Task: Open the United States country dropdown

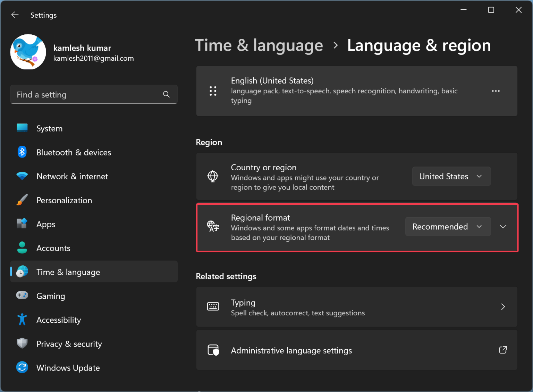Action: coord(451,176)
